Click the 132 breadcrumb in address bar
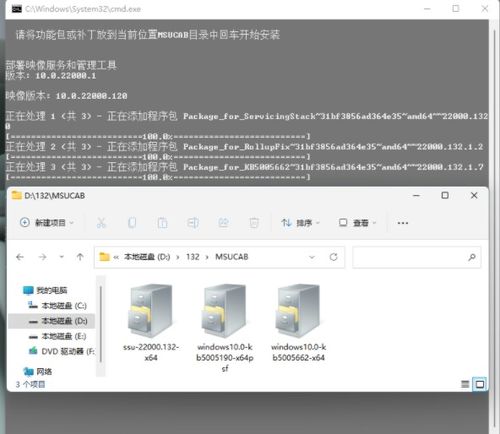The image size is (500, 434). (193, 257)
